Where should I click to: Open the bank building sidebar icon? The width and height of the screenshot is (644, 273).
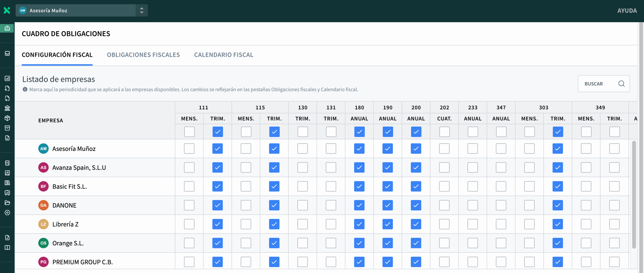(7, 108)
